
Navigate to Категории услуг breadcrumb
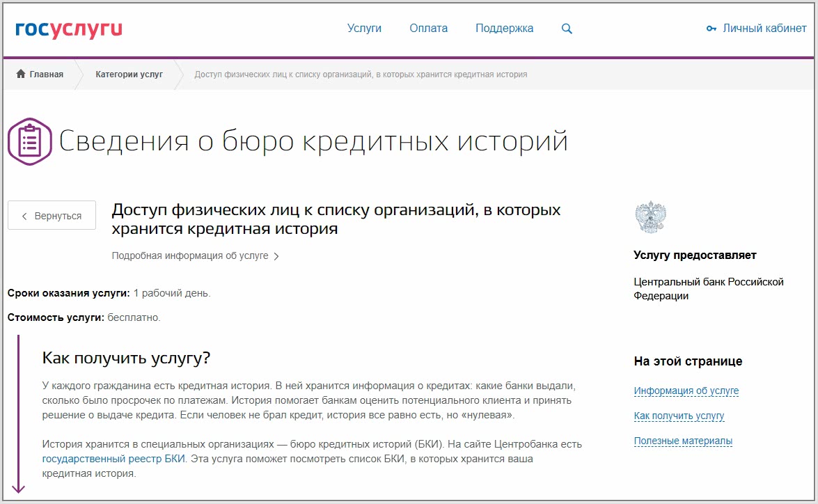click(x=129, y=74)
